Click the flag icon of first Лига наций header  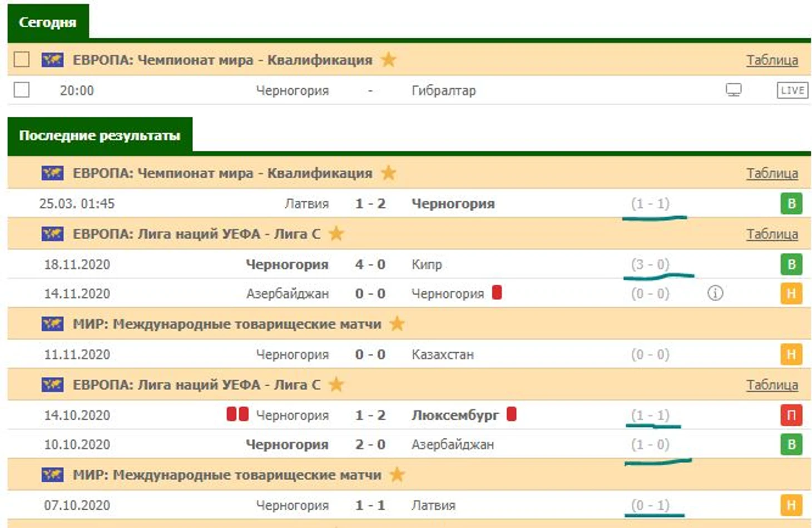[52, 233]
